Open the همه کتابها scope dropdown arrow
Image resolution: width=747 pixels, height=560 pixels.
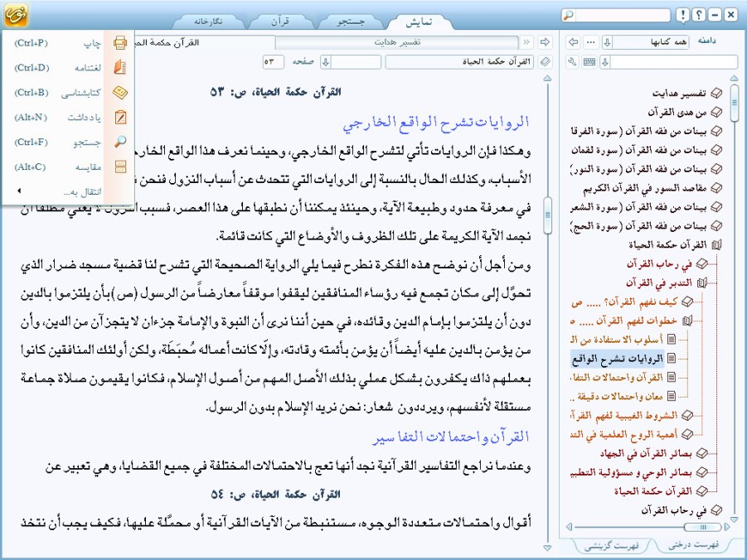pyautogui.click(x=608, y=42)
